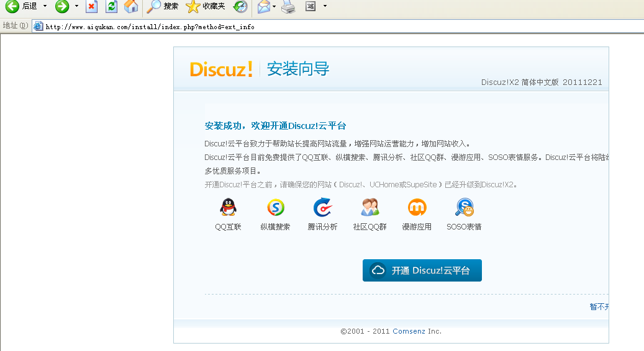
Task: Click the SOSO表情 icon
Action: click(x=464, y=207)
